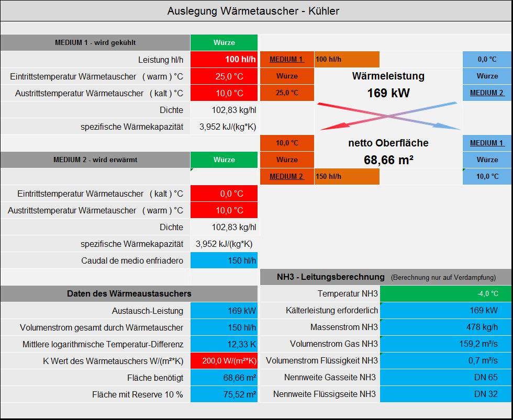Viewport: 513px width, 420px height.
Task: Click Medium 2 red inlet temperature cell 0,0 °C
Action: 224,194
